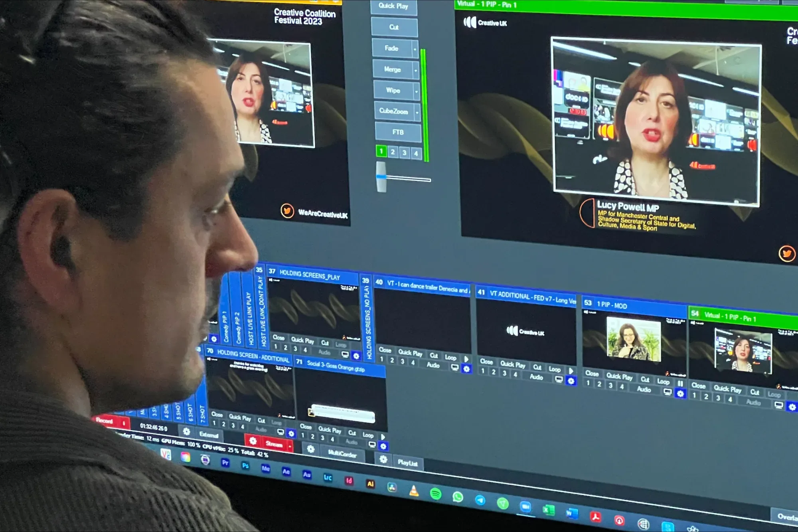Open Stream settings red gear

click(253, 441)
